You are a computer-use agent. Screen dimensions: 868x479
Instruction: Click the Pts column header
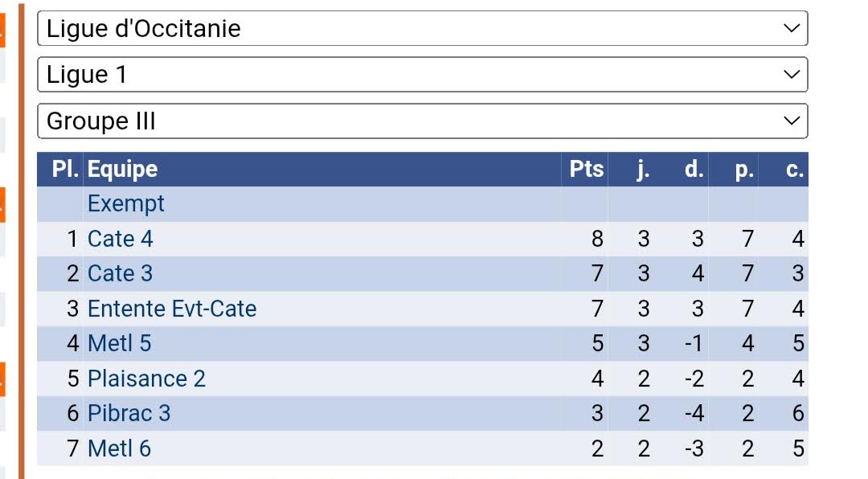pos(587,170)
